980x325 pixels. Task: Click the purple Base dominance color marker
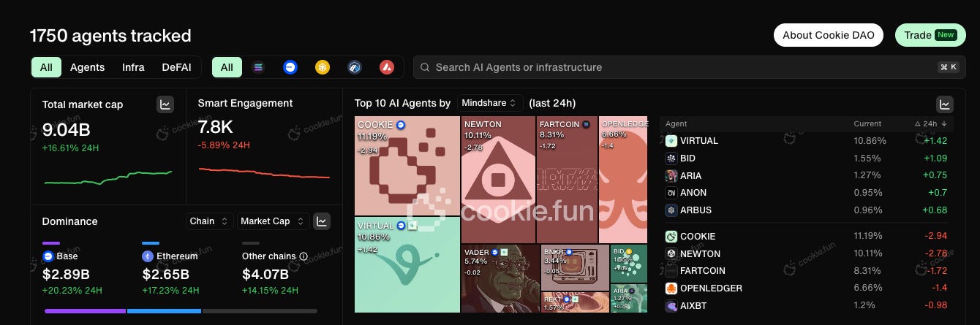(51, 243)
